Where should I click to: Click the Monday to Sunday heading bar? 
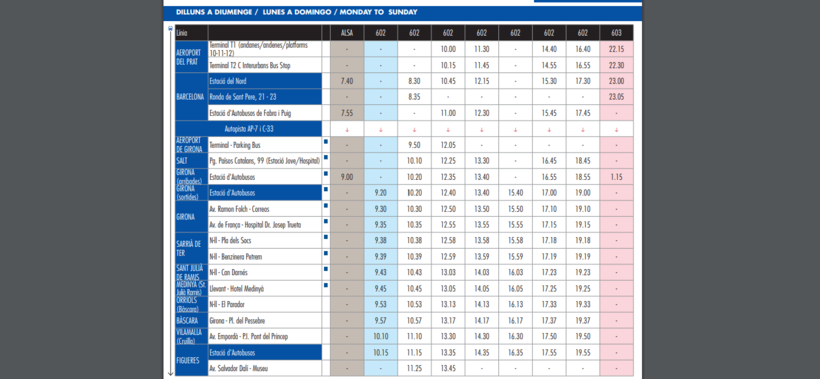pos(402,13)
